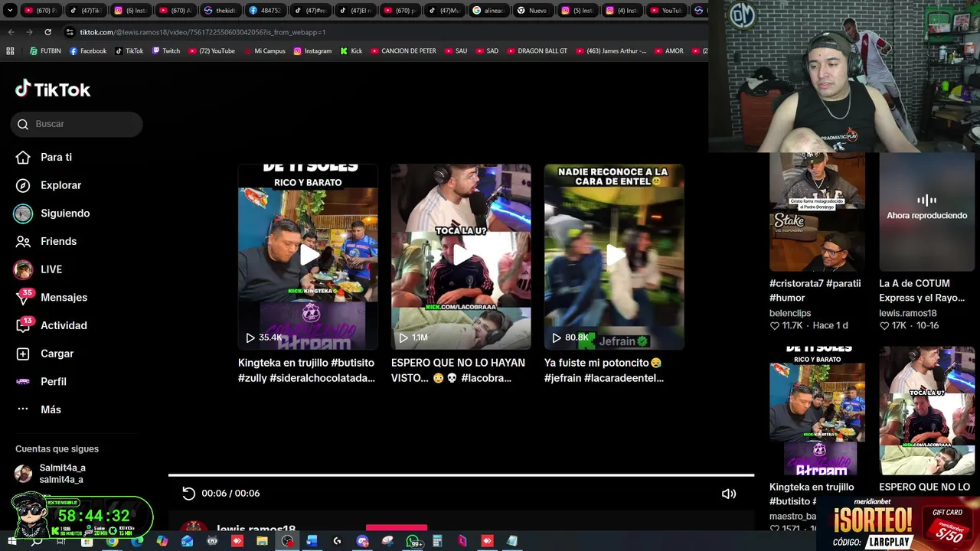Image resolution: width=980 pixels, height=551 pixels.
Task: Switch to the Nueva ChatGPT tab
Action: (x=533, y=11)
